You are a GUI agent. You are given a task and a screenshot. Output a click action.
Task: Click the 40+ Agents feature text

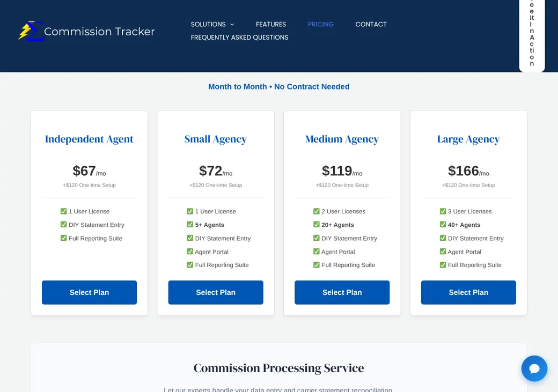click(464, 225)
